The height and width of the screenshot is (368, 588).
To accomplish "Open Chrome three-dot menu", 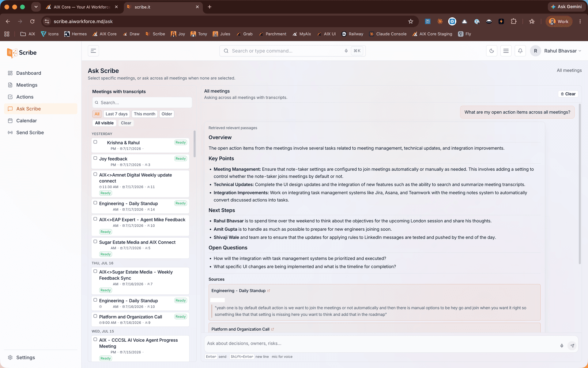I will pos(580,21).
